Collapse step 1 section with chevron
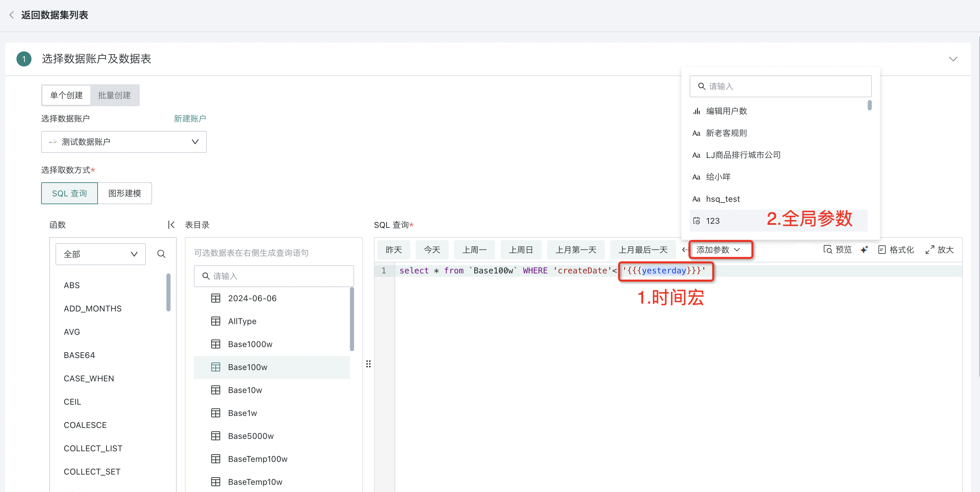The image size is (980, 492). 953,59
